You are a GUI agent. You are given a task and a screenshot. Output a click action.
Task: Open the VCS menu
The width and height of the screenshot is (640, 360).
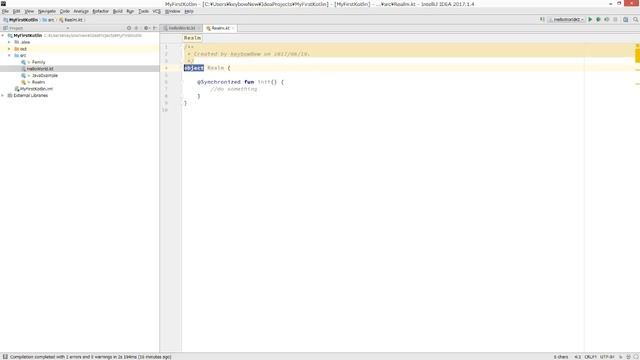pyautogui.click(x=156, y=11)
